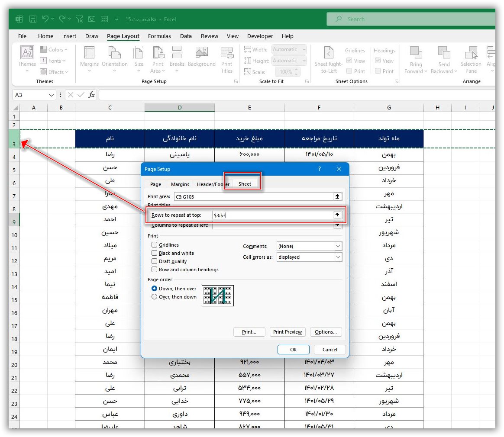
Task: Open the Cell errors as dropdown
Action: (338, 257)
